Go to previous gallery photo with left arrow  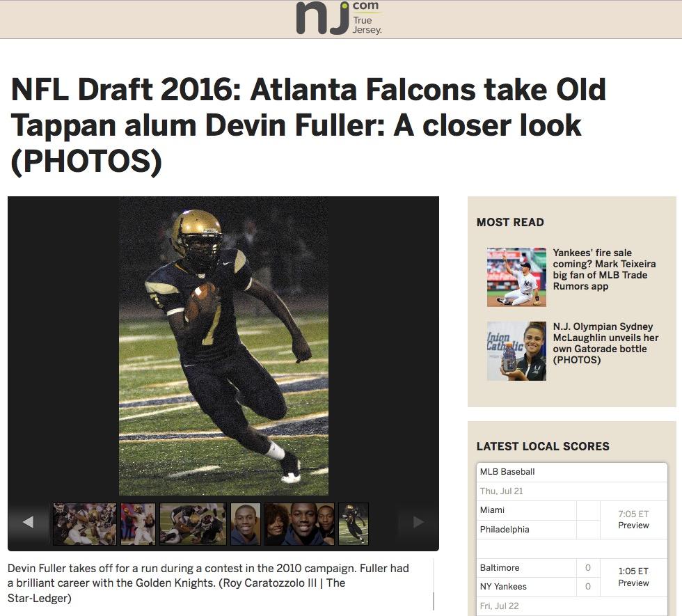[x=29, y=521]
